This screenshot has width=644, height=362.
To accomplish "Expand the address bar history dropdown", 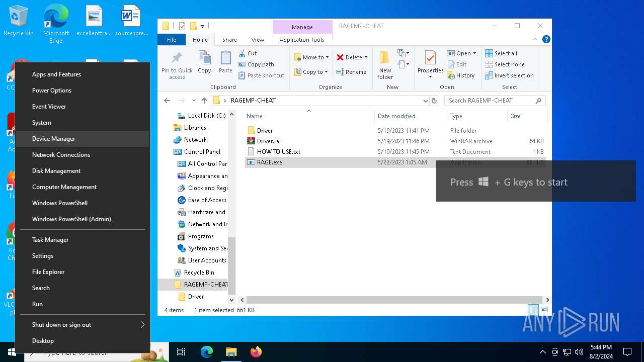I will [426, 101].
